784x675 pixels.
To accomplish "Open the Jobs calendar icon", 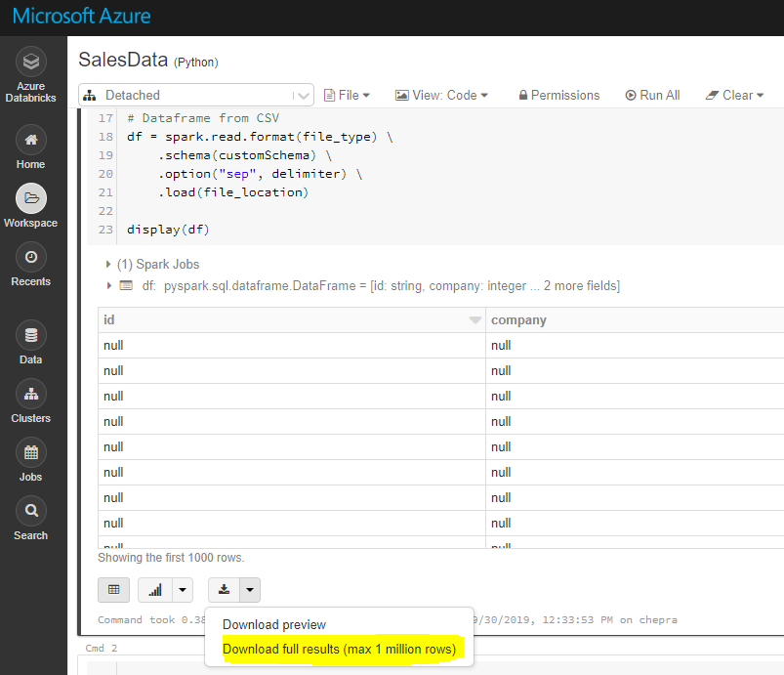I will tap(31, 452).
